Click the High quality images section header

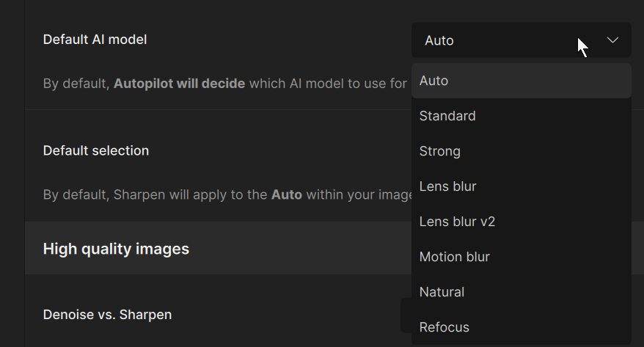tap(116, 249)
